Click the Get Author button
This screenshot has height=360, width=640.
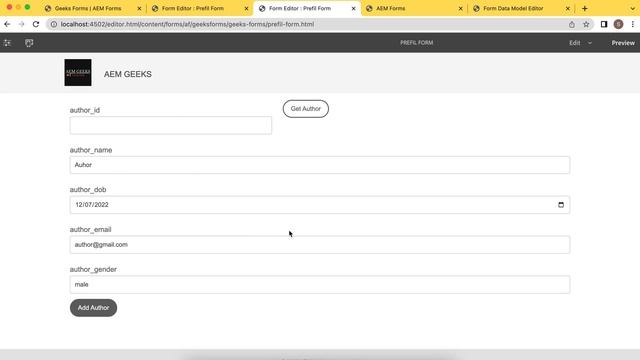pyautogui.click(x=306, y=109)
